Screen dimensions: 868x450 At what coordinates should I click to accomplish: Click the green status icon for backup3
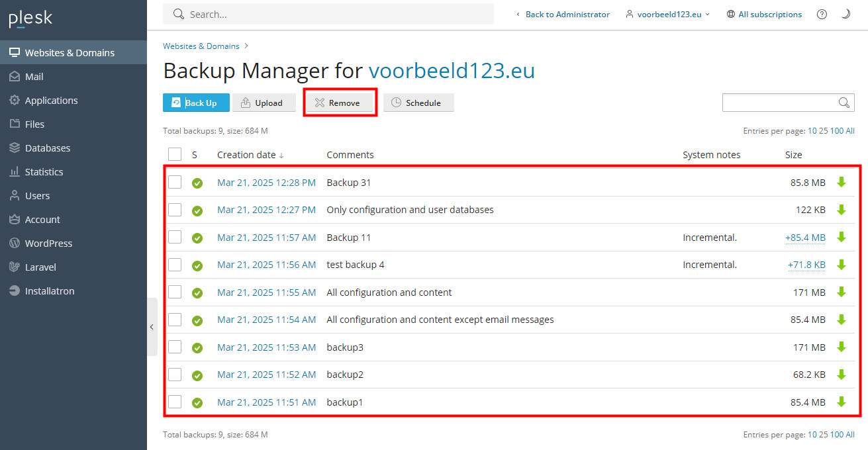pyautogui.click(x=197, y=348)
